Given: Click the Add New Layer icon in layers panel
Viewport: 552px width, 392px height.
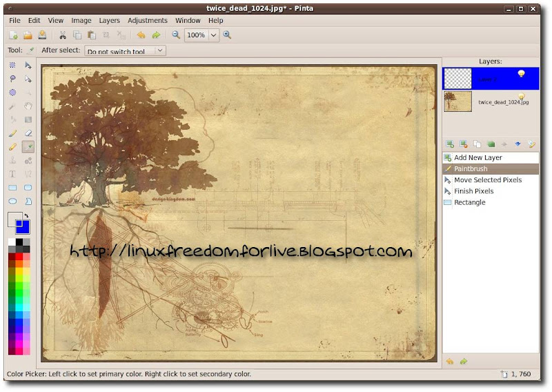Looking at the screenshot, I should coord(450,144).
